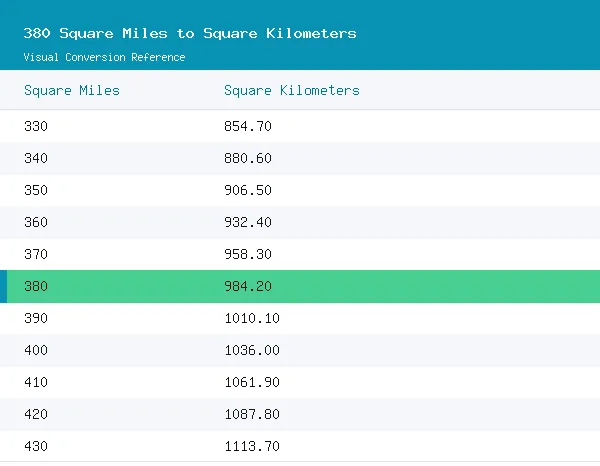
Task: Click the 1087.80 value cell
Action: point(252,414)
